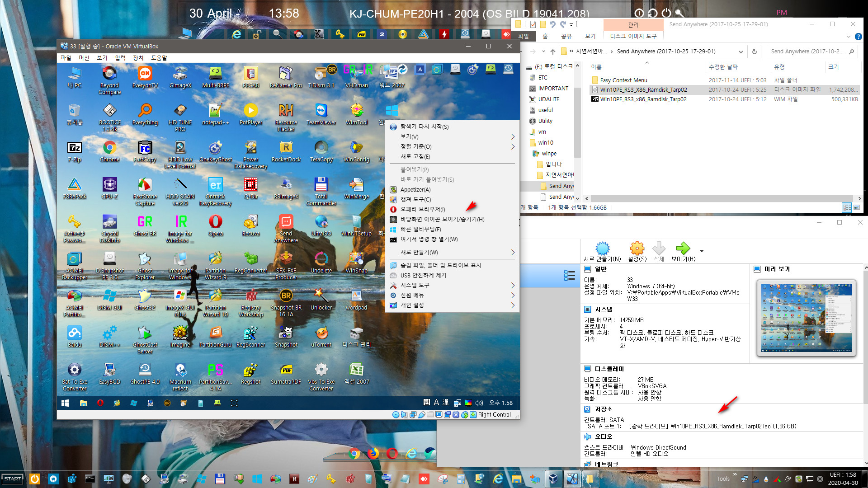Image resolution: width=868 pixels, height=488 pixels.
Task: Click Explorer up-directory arrow button
Action: (552, 52)
